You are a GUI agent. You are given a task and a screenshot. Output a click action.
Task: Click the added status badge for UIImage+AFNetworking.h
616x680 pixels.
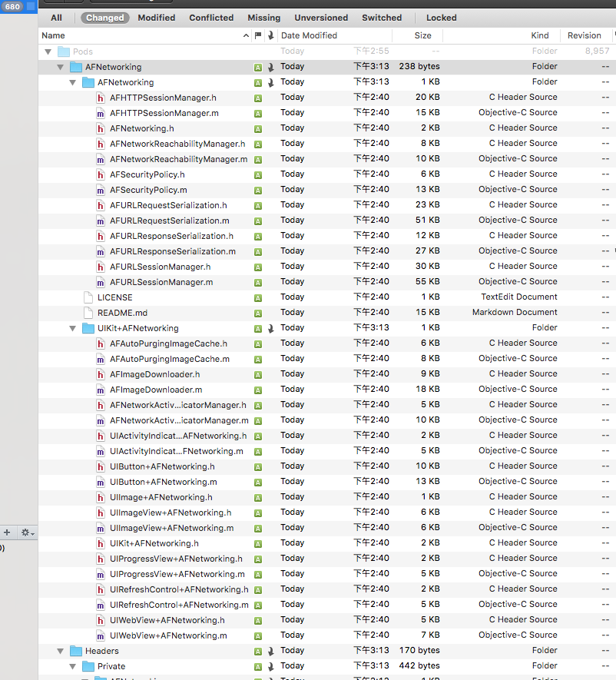[x=258, y=498]
